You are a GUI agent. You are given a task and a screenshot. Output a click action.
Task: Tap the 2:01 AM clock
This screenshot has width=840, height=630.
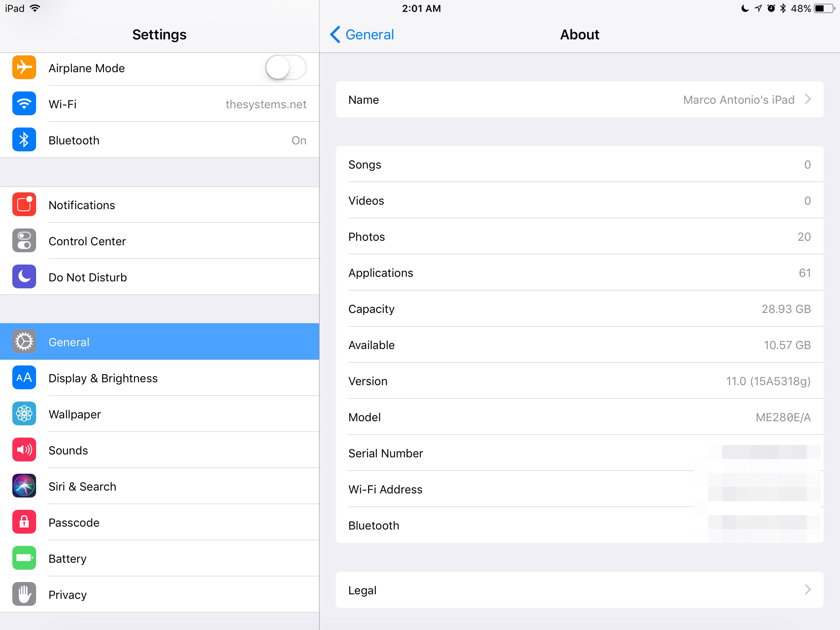click(421, 9)
